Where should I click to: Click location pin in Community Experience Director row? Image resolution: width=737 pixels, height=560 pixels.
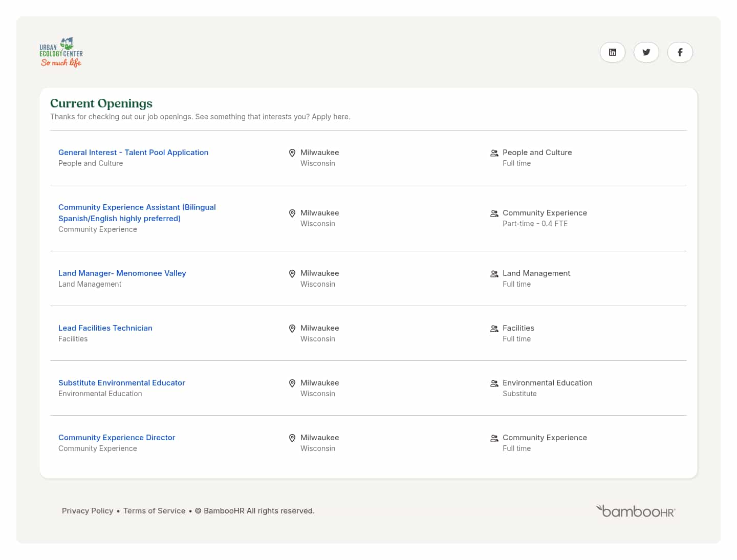pos(292,438)
